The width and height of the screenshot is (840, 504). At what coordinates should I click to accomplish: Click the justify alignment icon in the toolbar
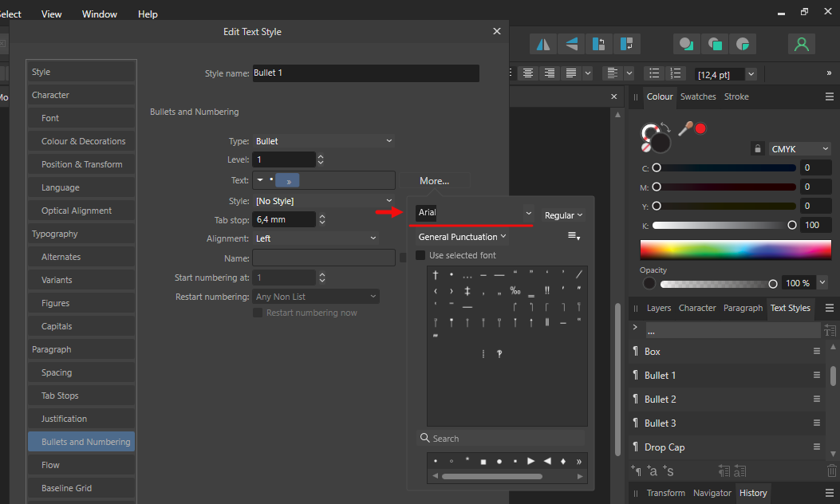coord(570,73)
